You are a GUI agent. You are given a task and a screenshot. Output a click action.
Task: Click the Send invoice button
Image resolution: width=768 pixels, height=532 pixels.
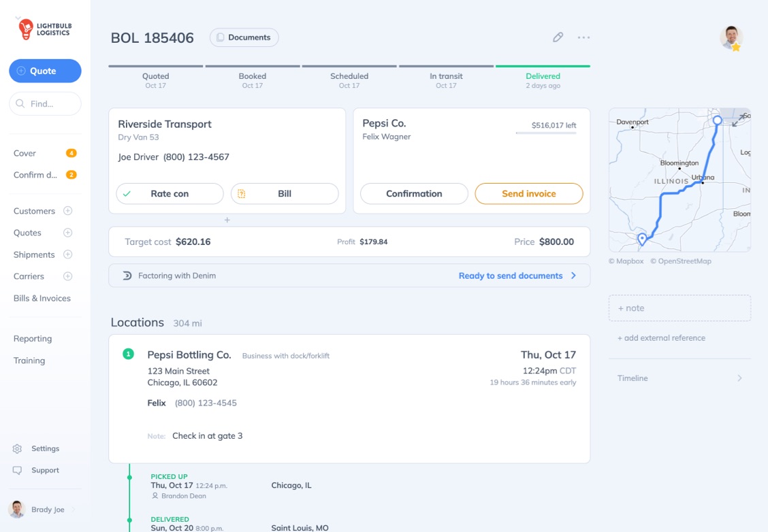pos(529,194)
